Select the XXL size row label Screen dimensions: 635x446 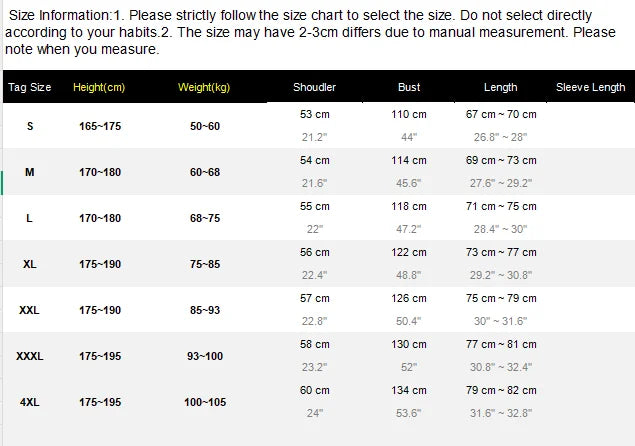click(x=30, y=310)
